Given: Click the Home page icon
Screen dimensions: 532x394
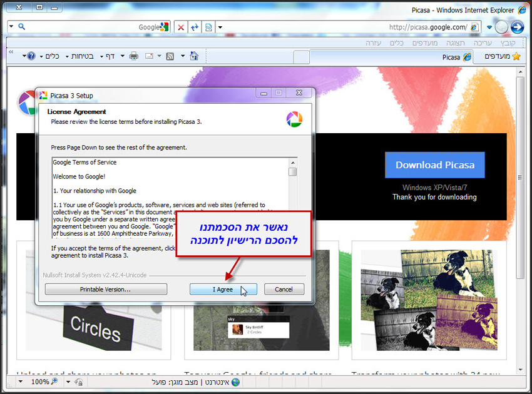Looking at the screenshot, I should pos(194,56).
